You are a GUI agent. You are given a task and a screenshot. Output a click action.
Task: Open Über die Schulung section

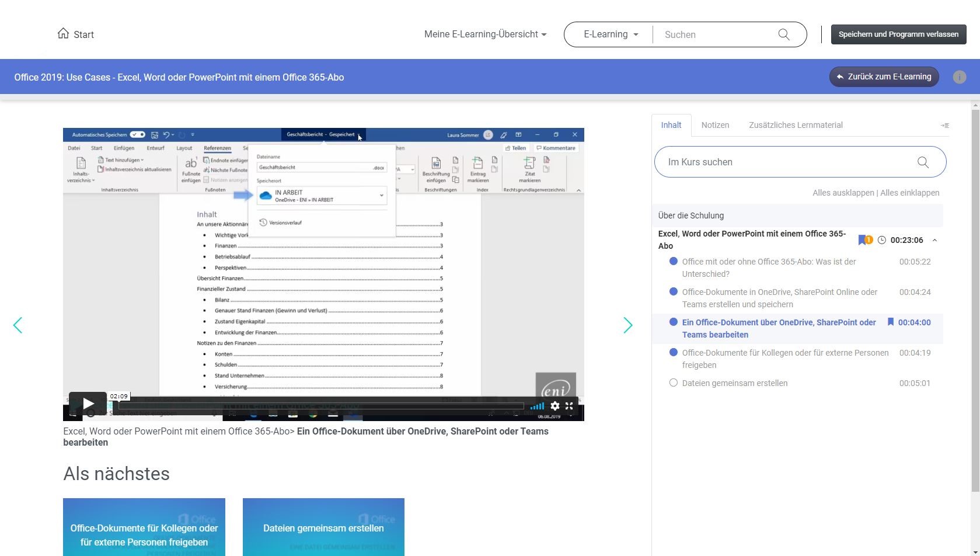pyautogui.click(x=797, y=216)
